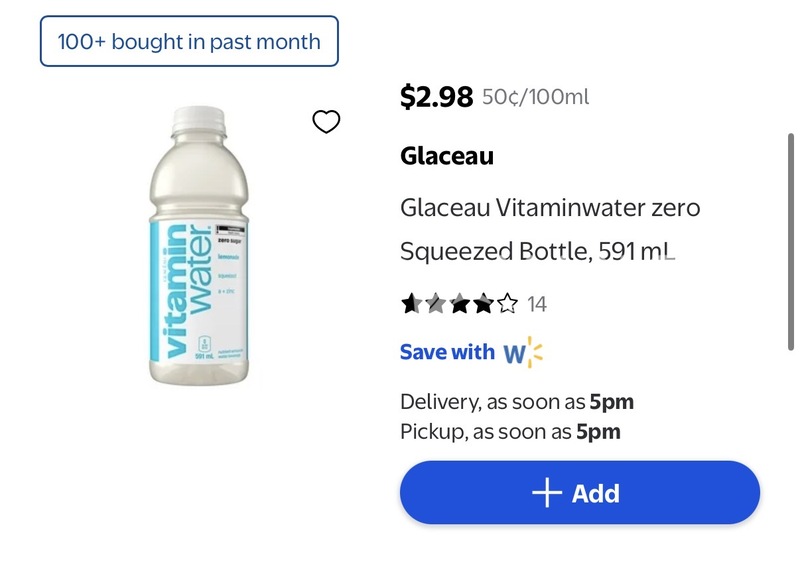Click the first filled rating star
Screen dimensions: 800x574
[x=411, y=304]
